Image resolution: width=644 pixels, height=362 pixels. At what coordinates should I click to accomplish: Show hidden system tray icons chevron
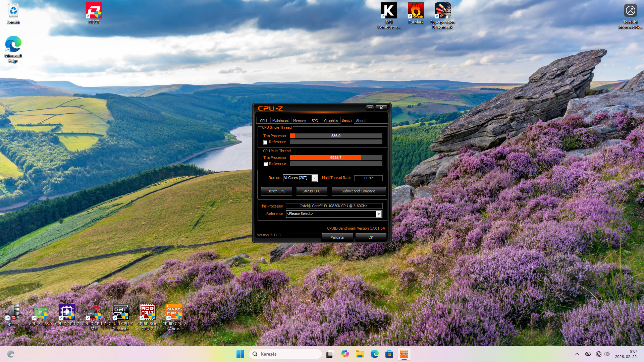point(577,354)
